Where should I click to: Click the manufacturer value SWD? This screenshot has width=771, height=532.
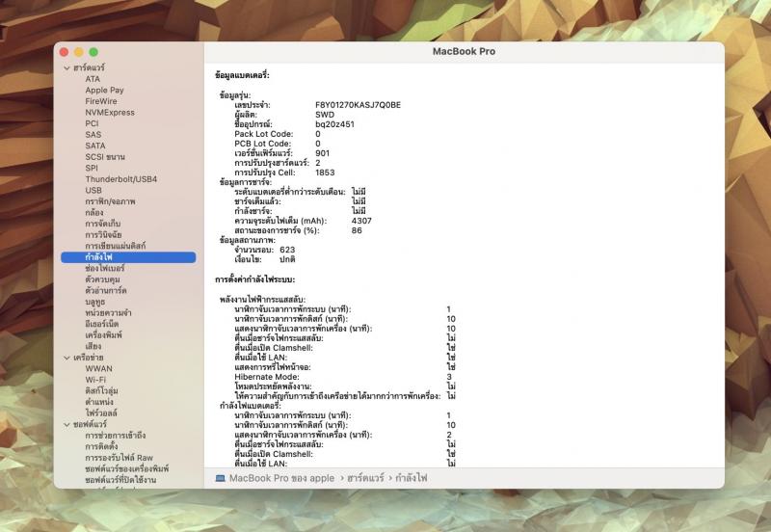pos(325,115)
